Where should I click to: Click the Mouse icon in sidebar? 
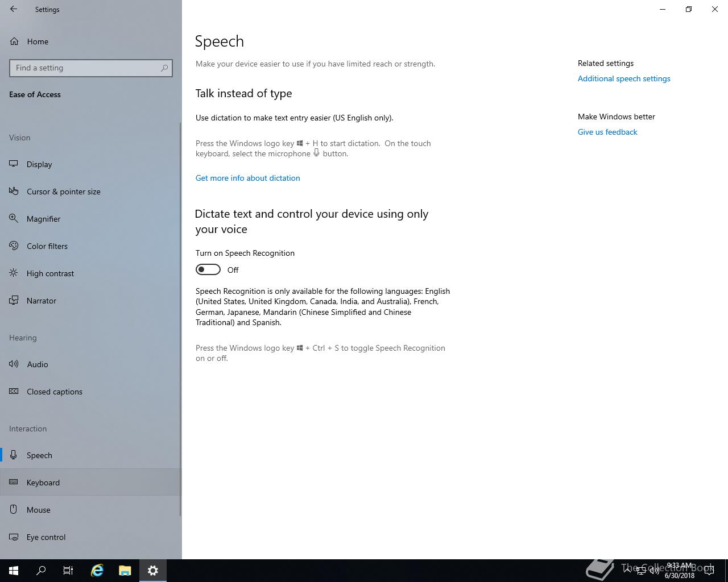point(14,510)
